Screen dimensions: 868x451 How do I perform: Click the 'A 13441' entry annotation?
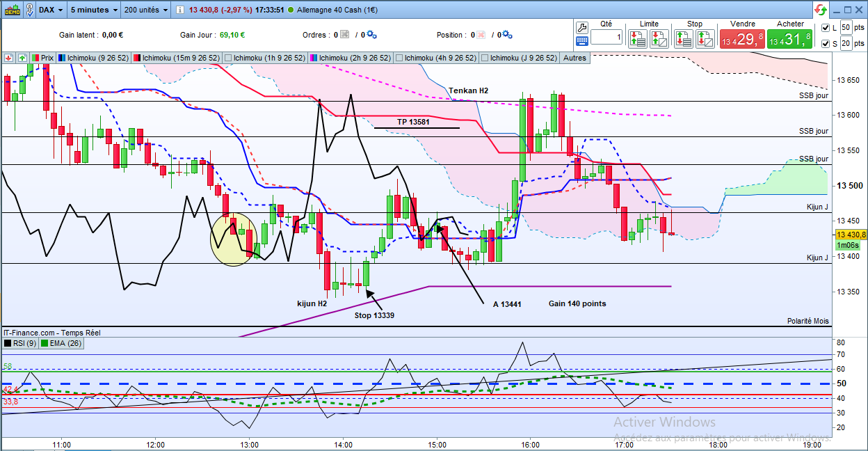pyautogui.click(x=507, y=304)
